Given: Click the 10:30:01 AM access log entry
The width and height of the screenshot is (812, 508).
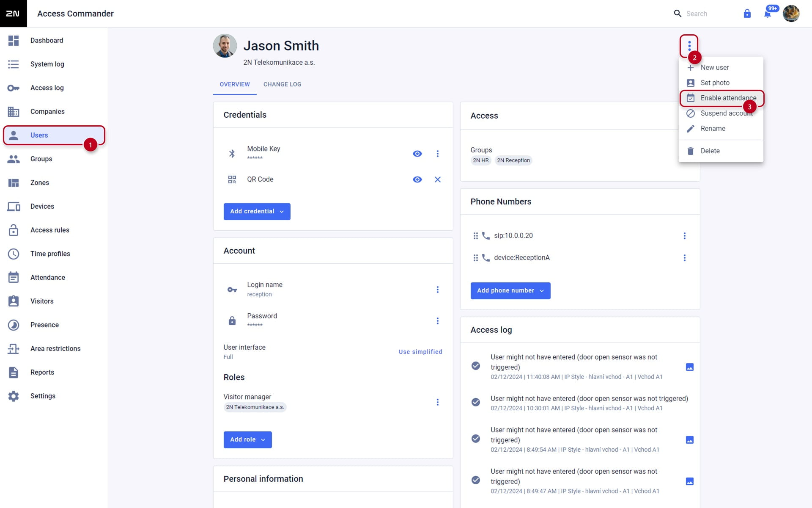Looking at the screenshot, I should coord(580,403).
